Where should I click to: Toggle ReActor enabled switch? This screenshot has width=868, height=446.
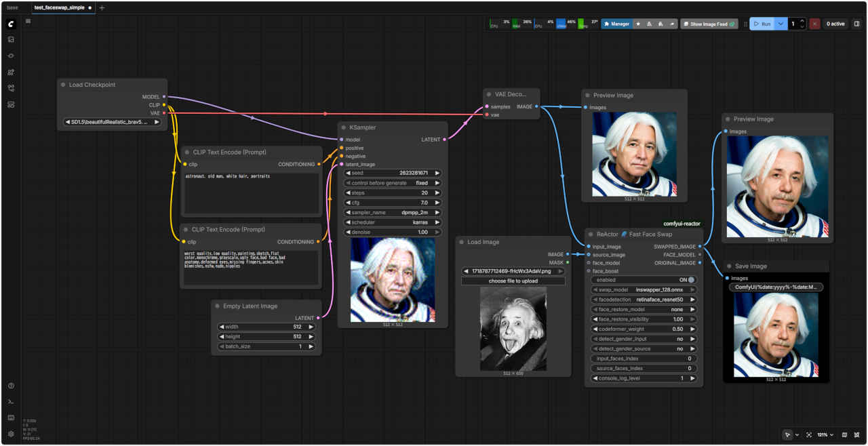click(691, 279)
